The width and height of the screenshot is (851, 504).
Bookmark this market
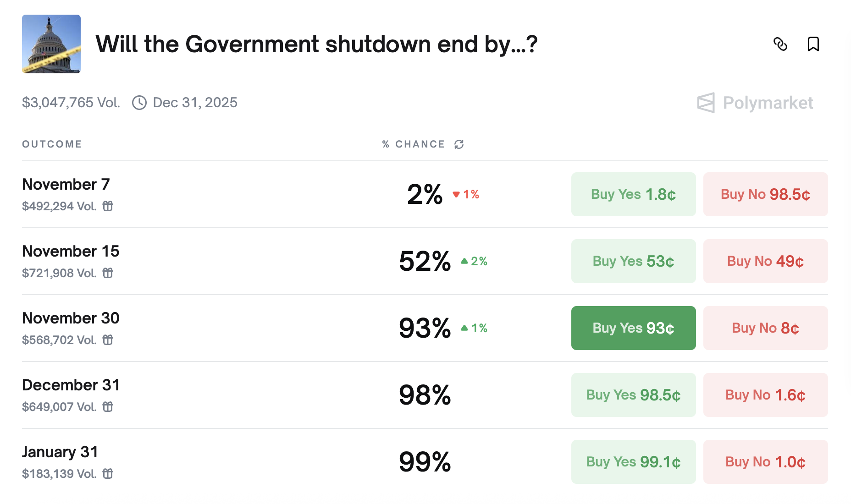(813, 44)
